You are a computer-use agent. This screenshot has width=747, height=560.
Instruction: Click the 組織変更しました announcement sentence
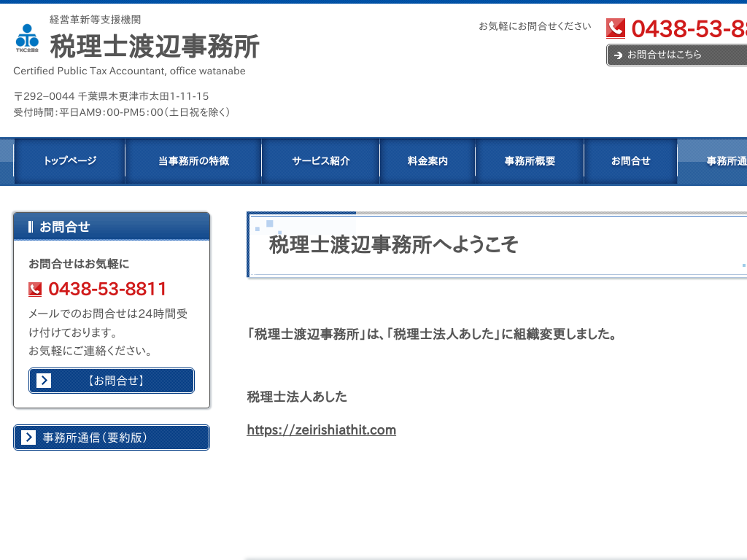click(432, 334)
